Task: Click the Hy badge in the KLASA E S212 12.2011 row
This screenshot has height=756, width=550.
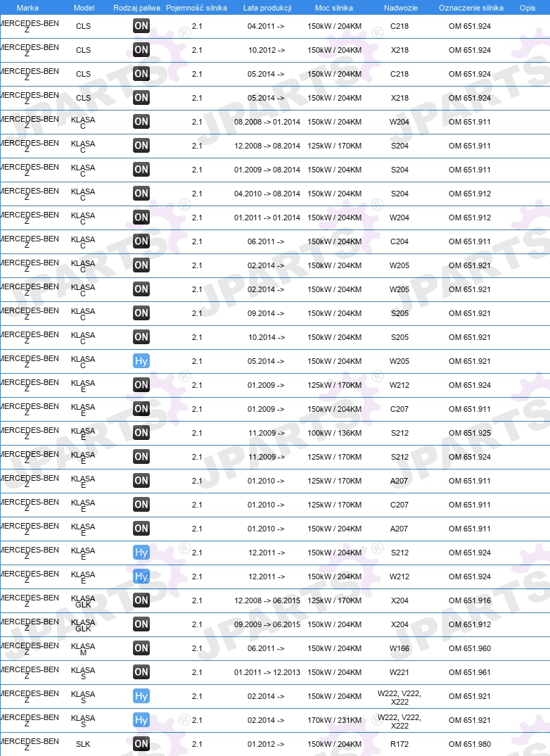Action: coord(141,552)
